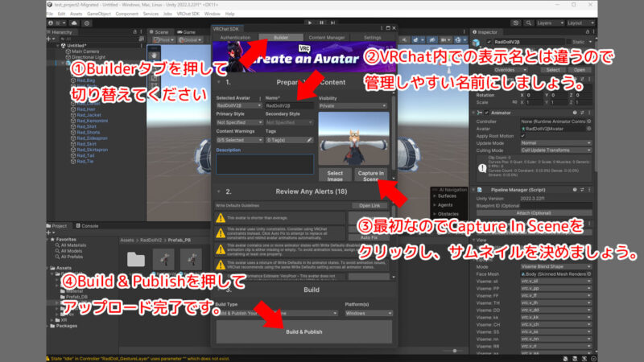Image resolution: width=644 pixels, height=362 pixels.
Task: Click the Auto Fix button
Action: (x=369, y=237)
